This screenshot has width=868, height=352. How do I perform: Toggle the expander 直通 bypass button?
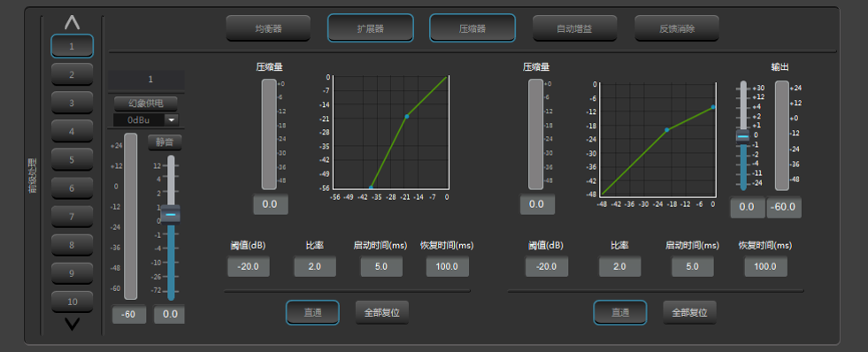[x=312, y=313]
